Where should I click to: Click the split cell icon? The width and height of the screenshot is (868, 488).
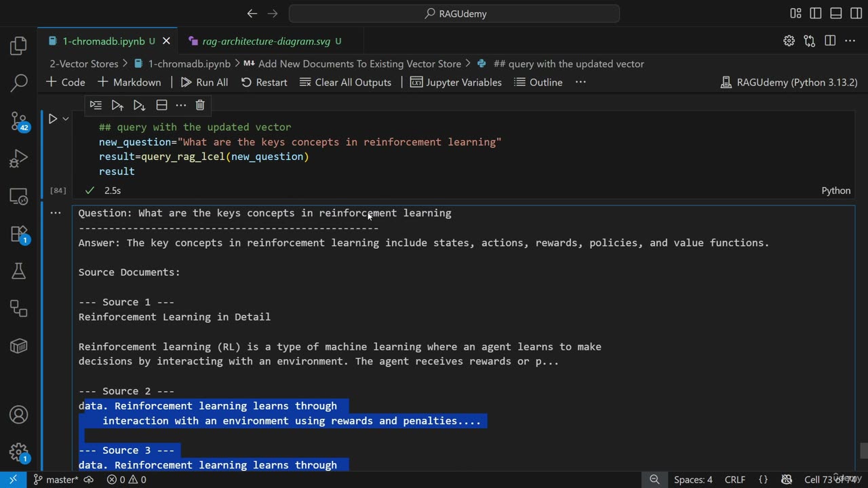point(161,105)
